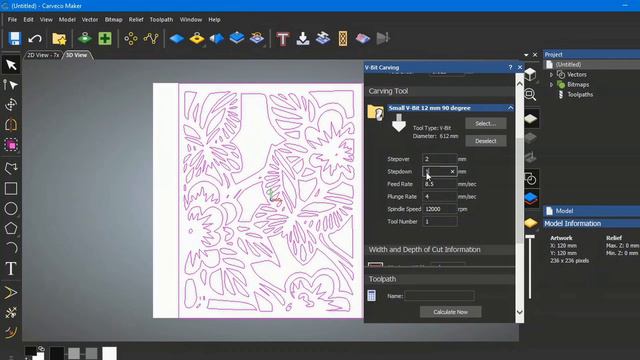The image size is (640, 360).
Task: Click the green diamond import icon
Action: 84,39
